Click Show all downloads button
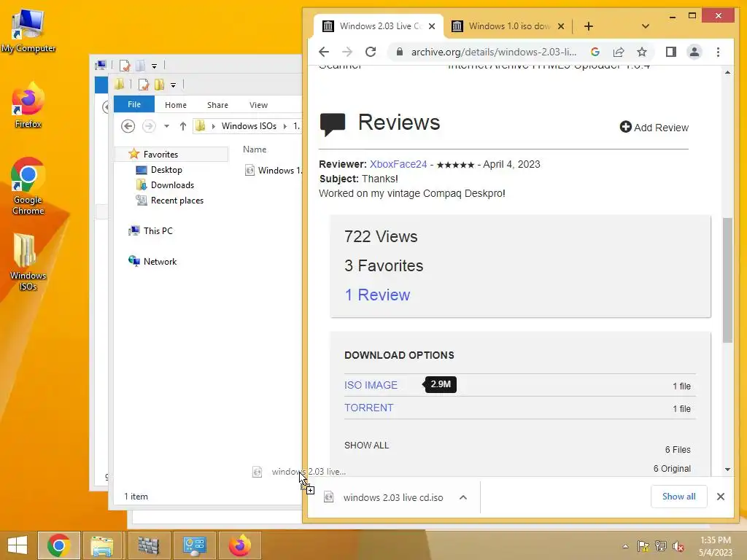This screenshot has height=560, width=747. coord(679,497)
